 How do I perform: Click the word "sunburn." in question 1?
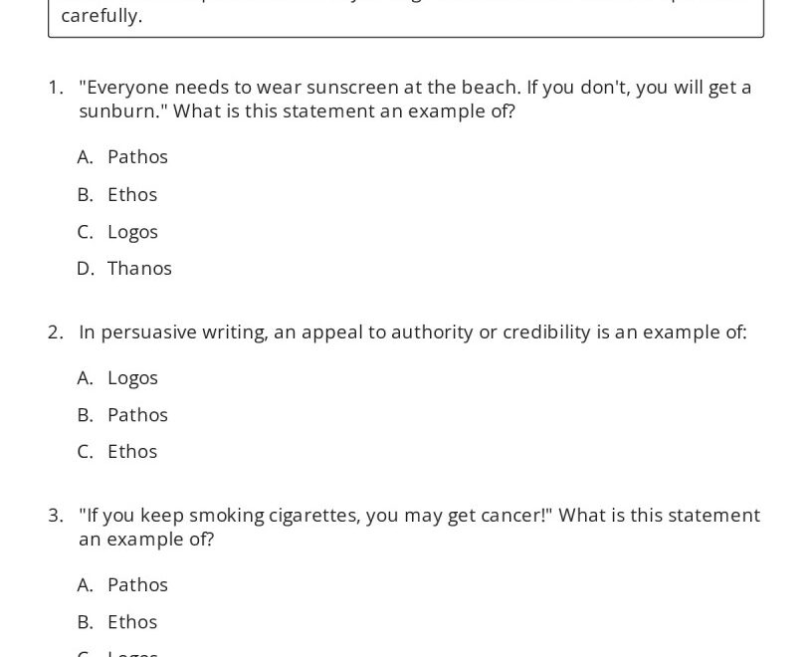[x=122, y=111]
